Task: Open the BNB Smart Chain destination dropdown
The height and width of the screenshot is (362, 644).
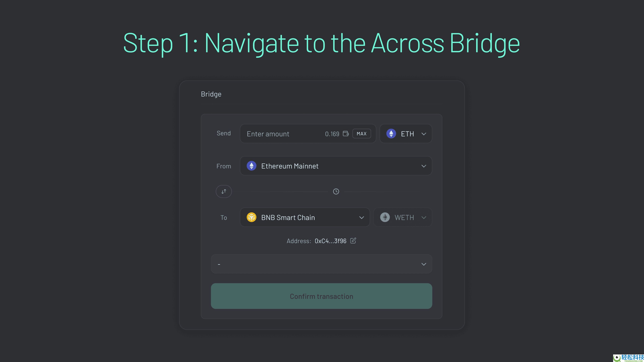Action: click(x=362, y=218)
